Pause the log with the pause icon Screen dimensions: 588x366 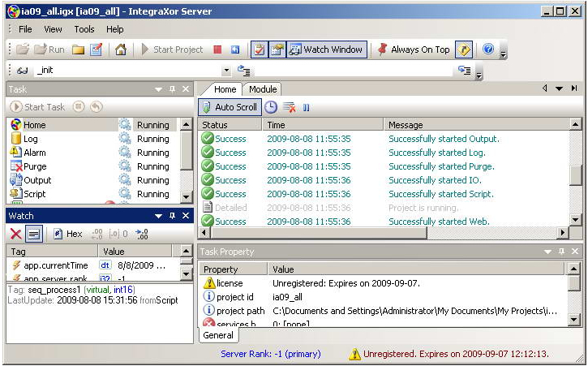coord(307,107)
